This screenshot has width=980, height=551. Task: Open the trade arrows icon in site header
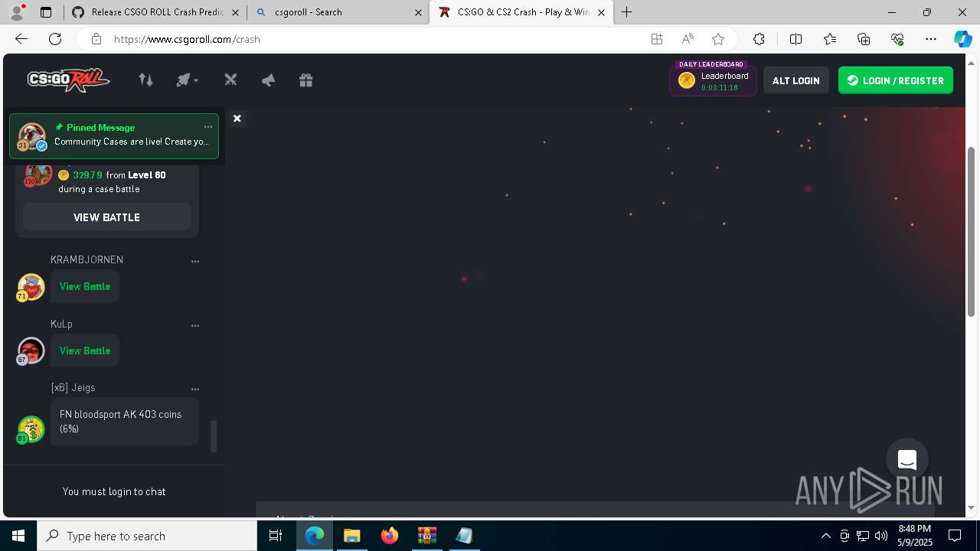pyautogui.click(x=145, y=80)
